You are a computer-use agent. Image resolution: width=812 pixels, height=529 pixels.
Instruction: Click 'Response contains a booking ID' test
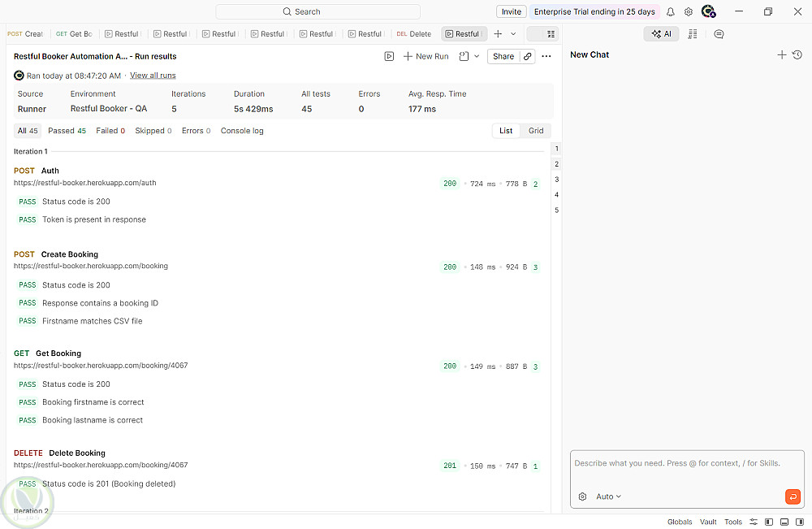[x=101, y=303]
